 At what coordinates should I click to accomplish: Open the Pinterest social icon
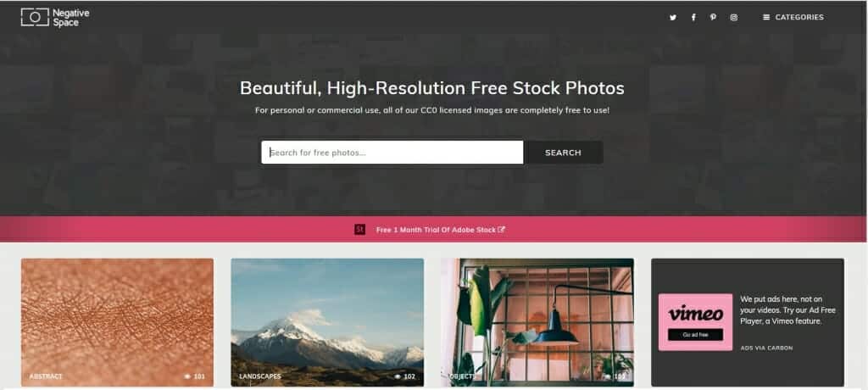click(x=713, y=17)
